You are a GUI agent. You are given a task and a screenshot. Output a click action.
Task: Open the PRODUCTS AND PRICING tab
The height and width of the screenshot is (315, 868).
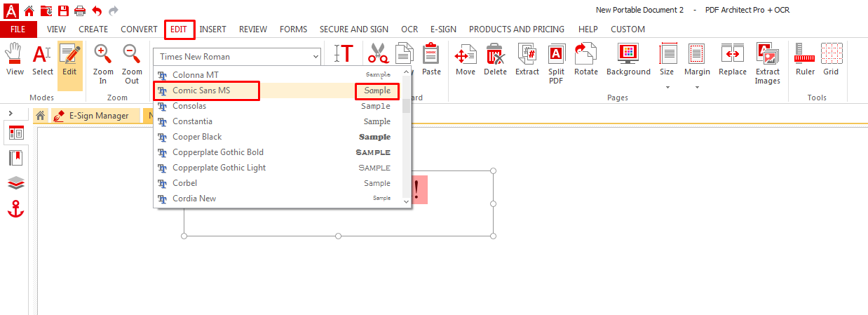click(517, 29)
